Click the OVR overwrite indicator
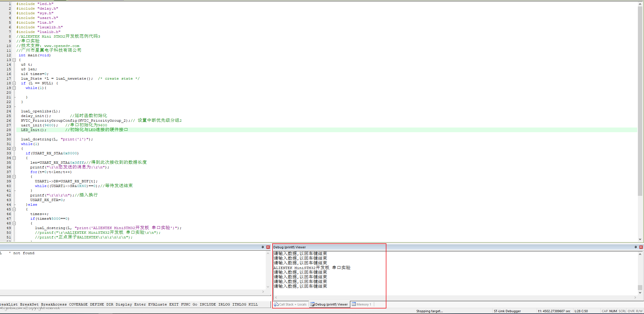The height and width of the screenshot is (314, 644). [x=631, y=311]
